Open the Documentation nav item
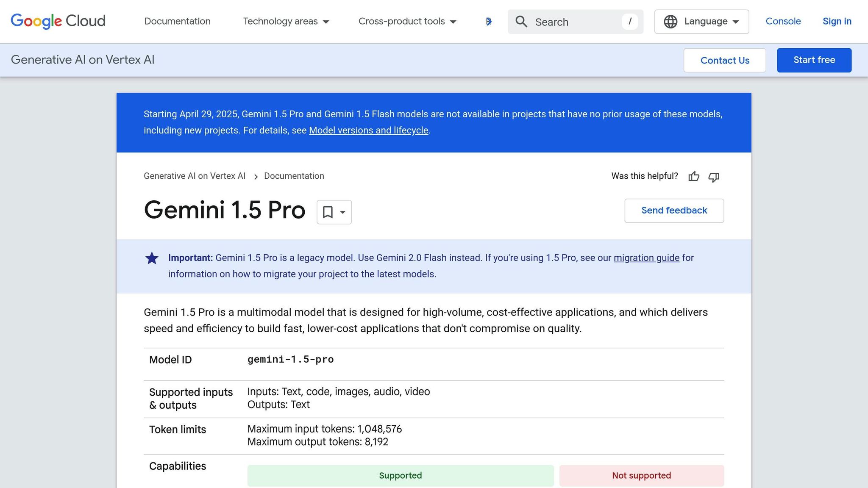This screenshot has width=868, height=488. [177, 21]
